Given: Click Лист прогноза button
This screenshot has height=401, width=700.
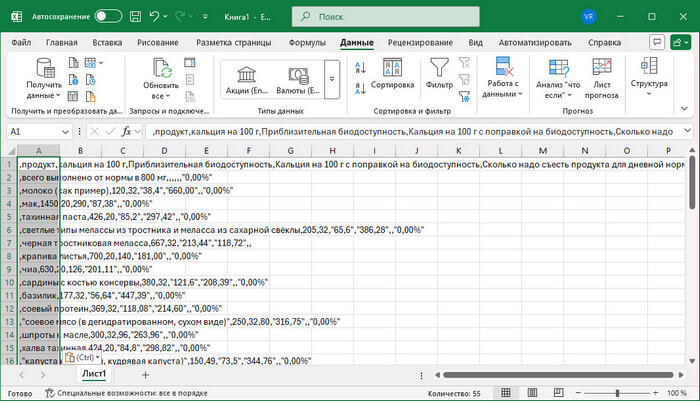Looking at the screenshot, I should (603, 78).
